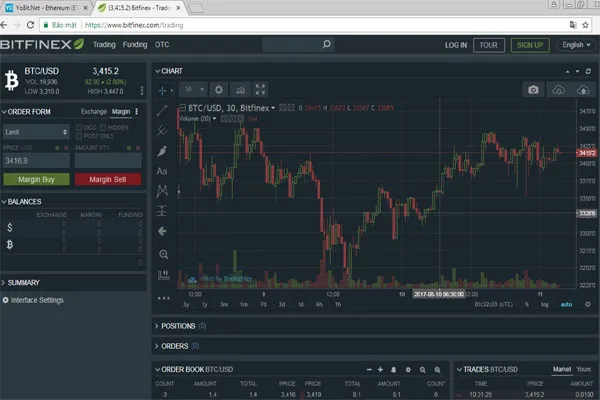Viewport: 600px width, 400px height.
Task: Zoom in the order book depth
Action: pyautogui.click(x=437, y=370)
